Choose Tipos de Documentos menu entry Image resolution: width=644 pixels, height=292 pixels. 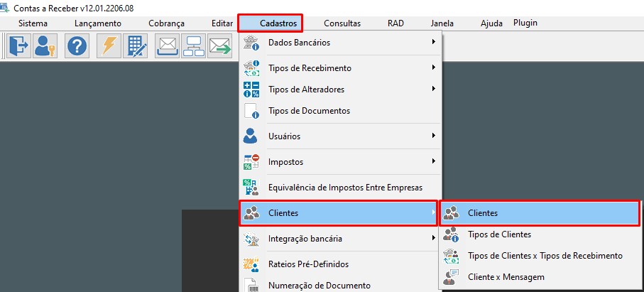point(339,110)
